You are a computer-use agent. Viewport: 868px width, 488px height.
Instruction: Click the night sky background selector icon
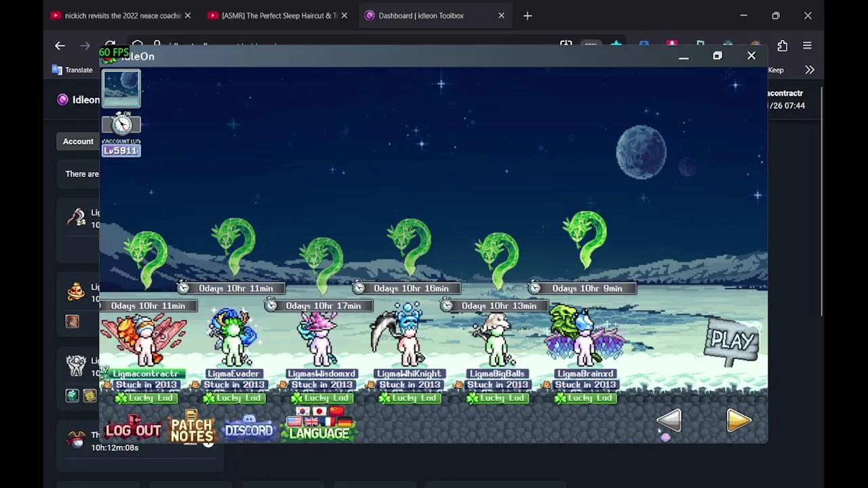[121, 89]
